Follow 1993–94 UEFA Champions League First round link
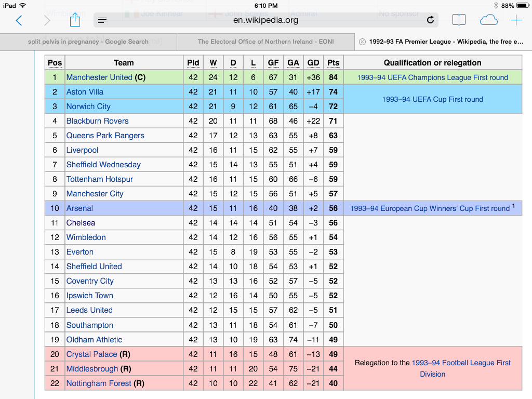532x399 pixels. (x=433, y=78)
